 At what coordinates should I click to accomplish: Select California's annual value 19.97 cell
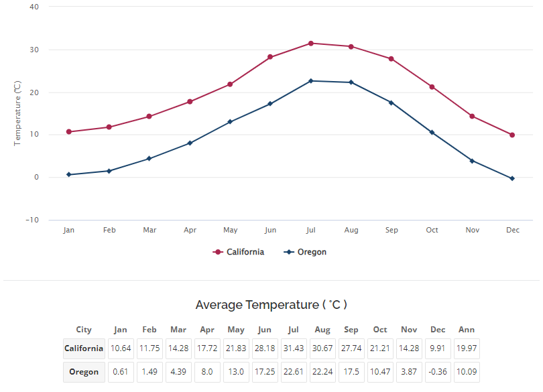(466, 348)
